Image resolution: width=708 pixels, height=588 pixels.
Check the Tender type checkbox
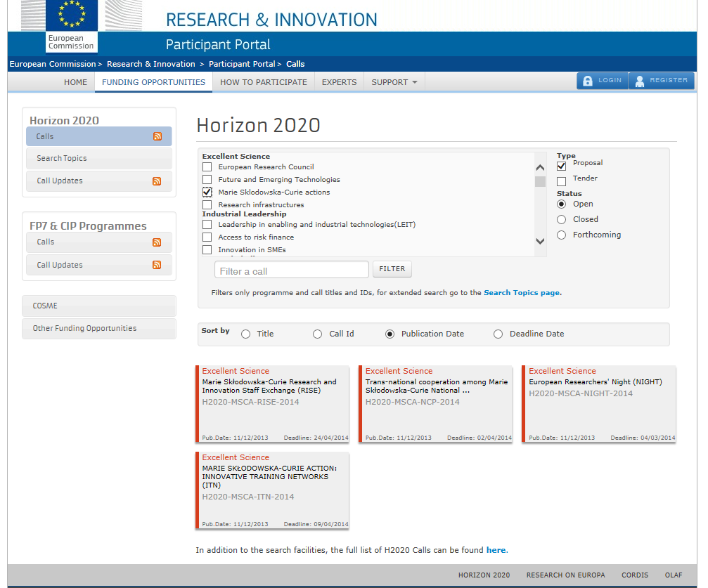pyautogui.click(x=561, y=181)
